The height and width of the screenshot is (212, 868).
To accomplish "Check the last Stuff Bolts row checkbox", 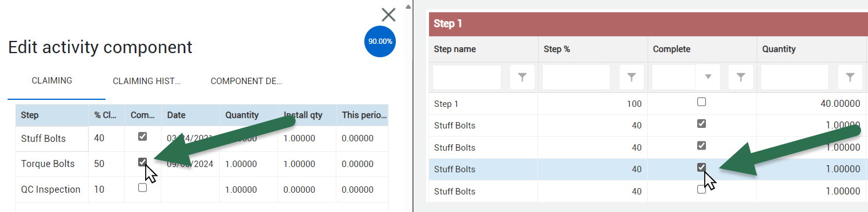I will (702, 189).
